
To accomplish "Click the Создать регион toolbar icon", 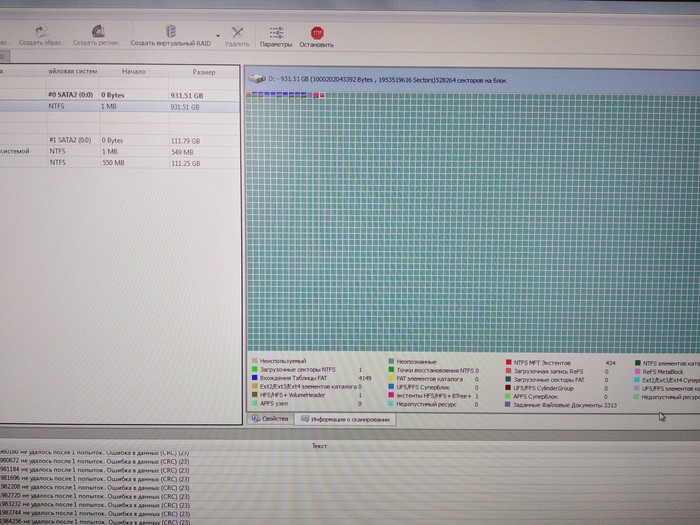I will (97, 32).
